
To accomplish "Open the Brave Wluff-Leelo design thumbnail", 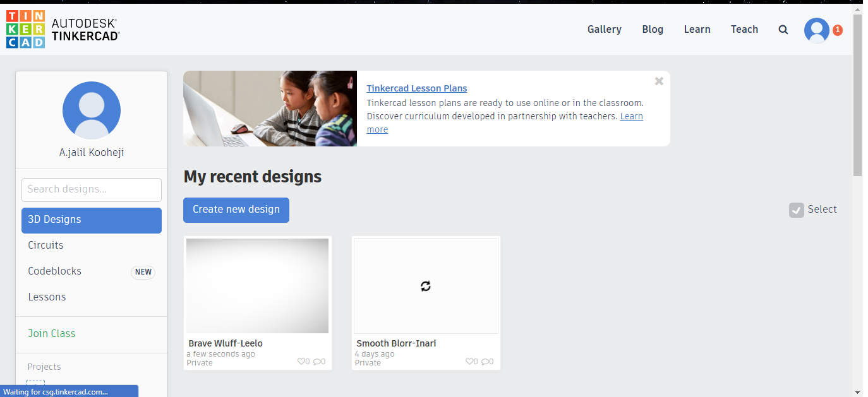I will click(258, 285).
